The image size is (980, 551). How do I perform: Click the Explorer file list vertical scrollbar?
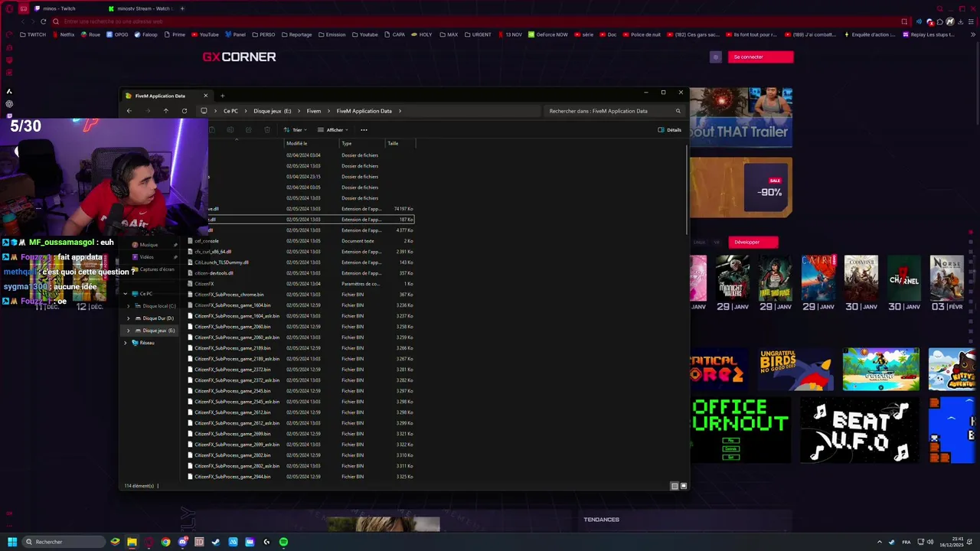(686, 191)
